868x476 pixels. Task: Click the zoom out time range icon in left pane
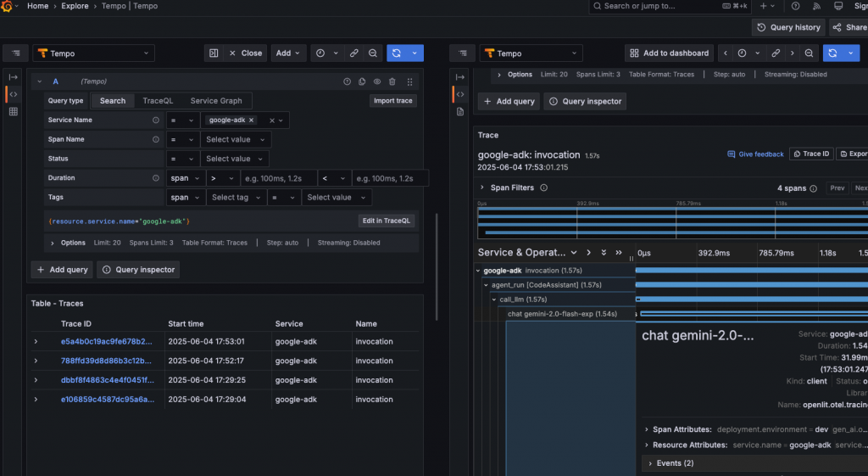pos(372,53)
